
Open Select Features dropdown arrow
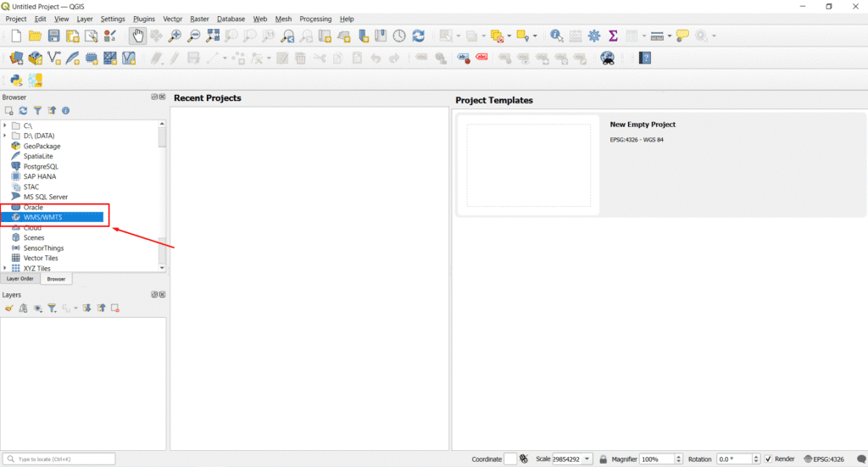pos(459,36)
